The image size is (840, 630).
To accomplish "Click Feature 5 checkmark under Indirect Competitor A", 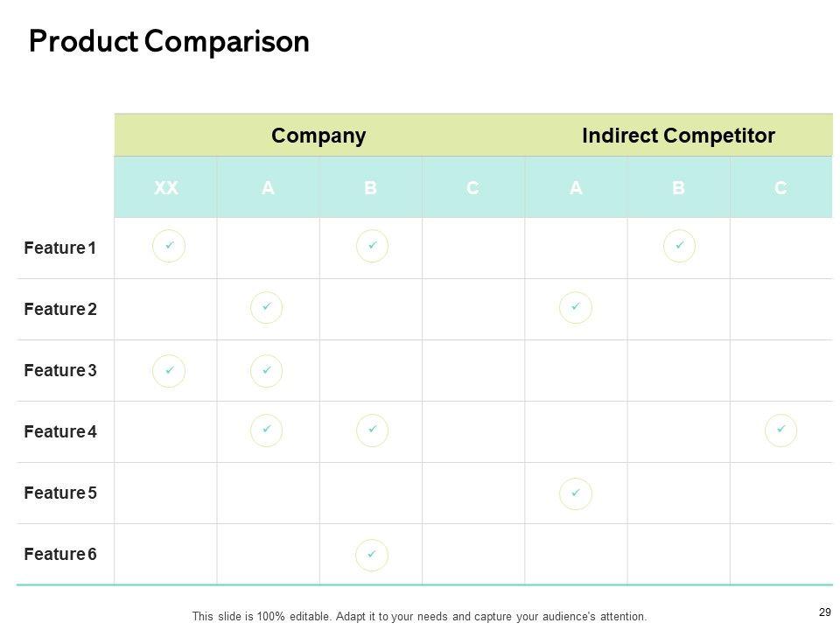I will click(576, 493).
